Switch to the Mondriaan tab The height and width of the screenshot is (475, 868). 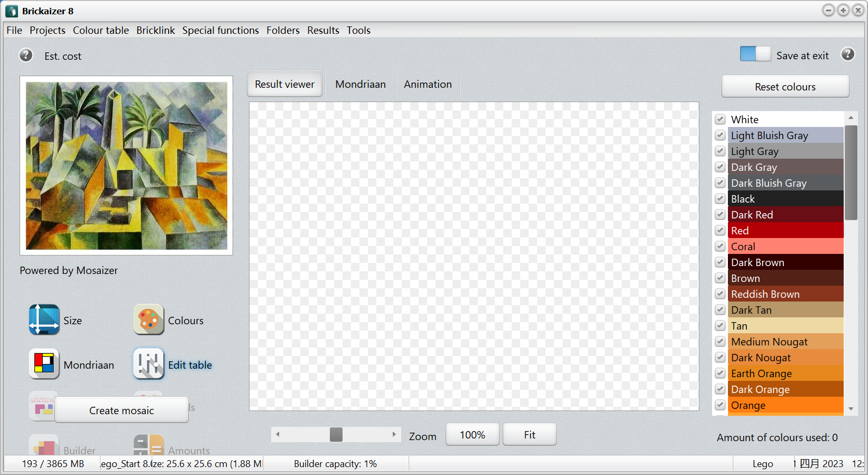point(361,84)
